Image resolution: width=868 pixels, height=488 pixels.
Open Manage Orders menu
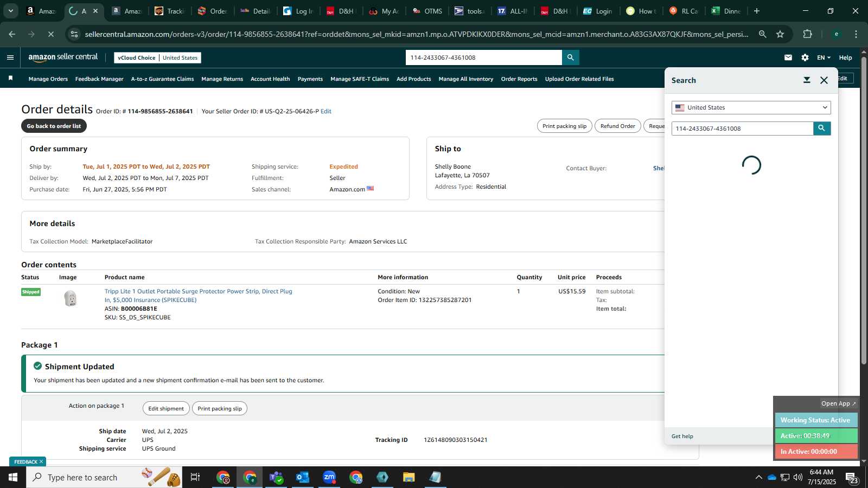48,79
